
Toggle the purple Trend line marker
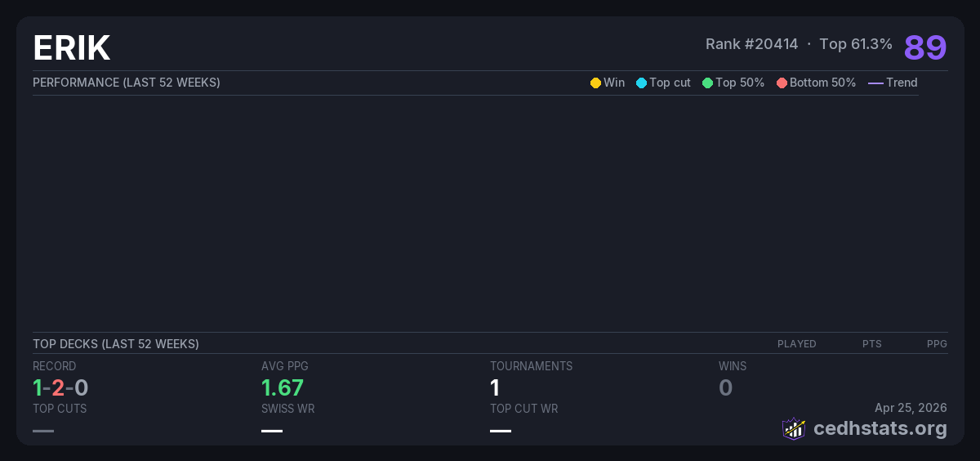tap(875, 83)
